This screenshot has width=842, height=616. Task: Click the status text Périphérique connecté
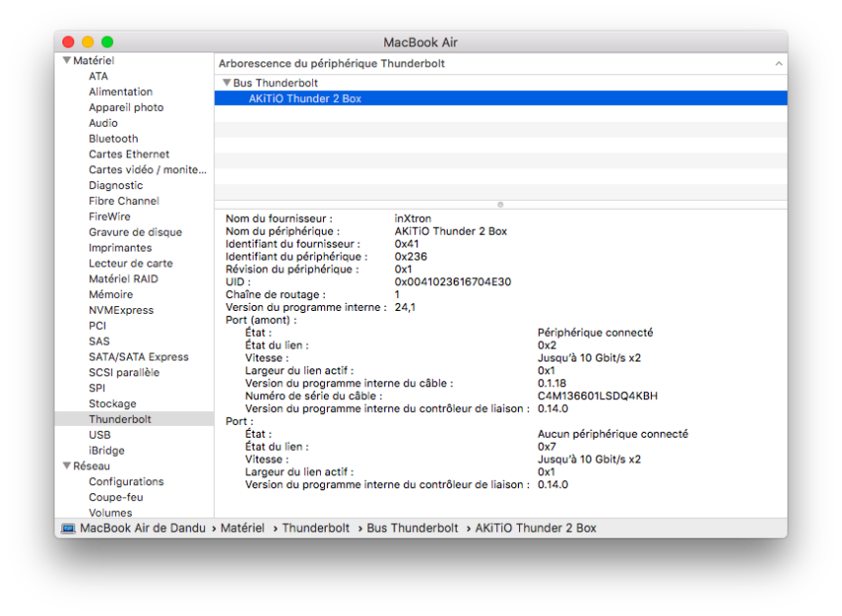coord(595,333)
